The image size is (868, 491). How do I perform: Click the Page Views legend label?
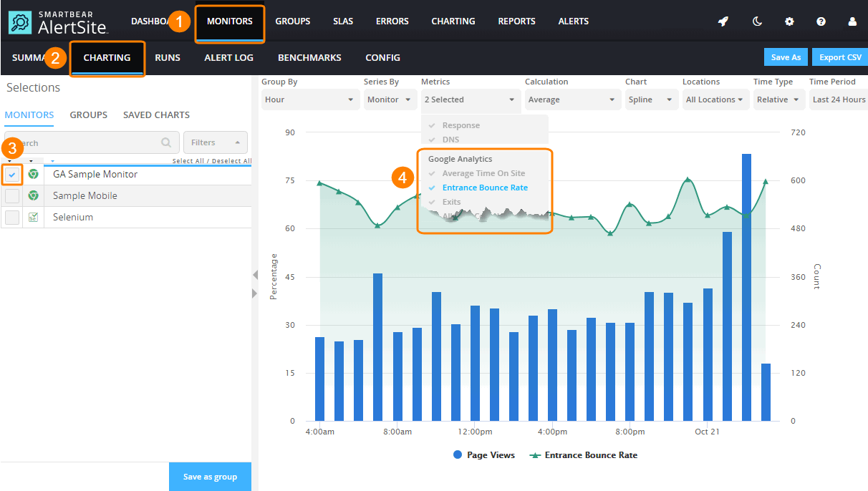[491, 455]
